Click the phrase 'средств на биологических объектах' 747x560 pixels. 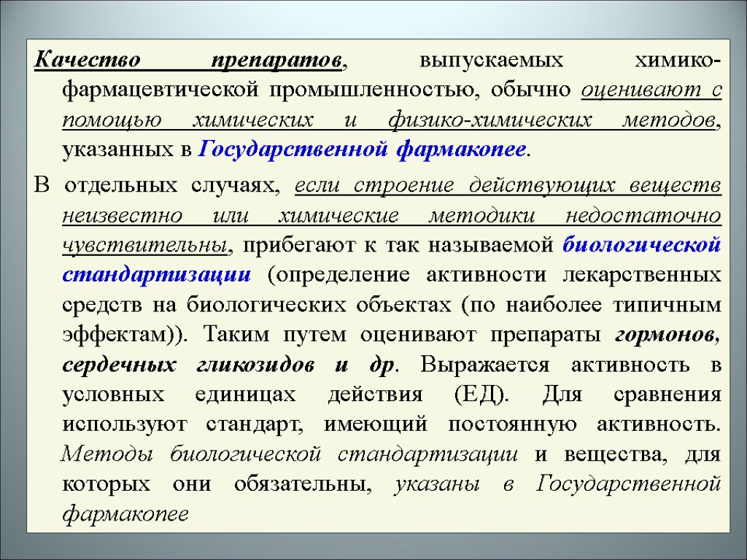256,306
